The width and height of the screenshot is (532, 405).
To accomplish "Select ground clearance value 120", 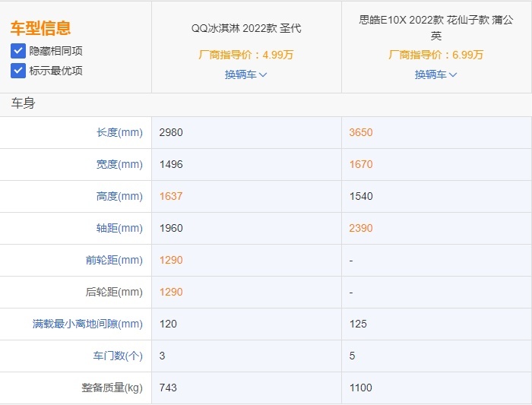I will click(x=168, y=324).
